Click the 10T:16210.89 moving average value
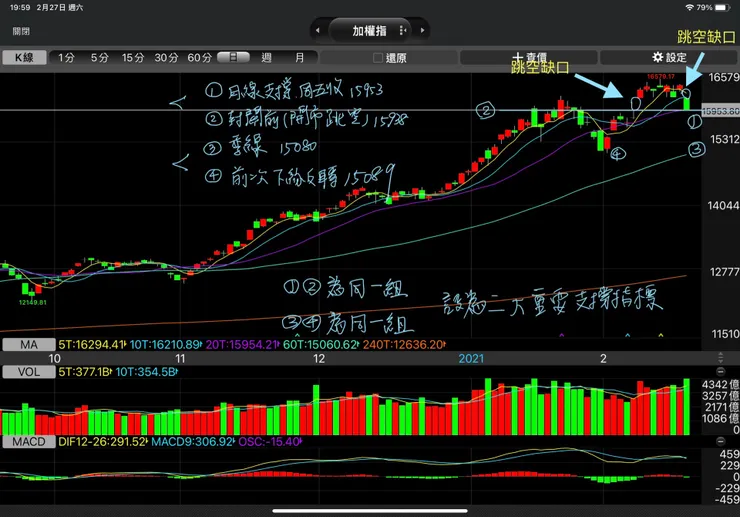Image resolution: width=740 pixels, height=517 pixels. click(165, 345)
